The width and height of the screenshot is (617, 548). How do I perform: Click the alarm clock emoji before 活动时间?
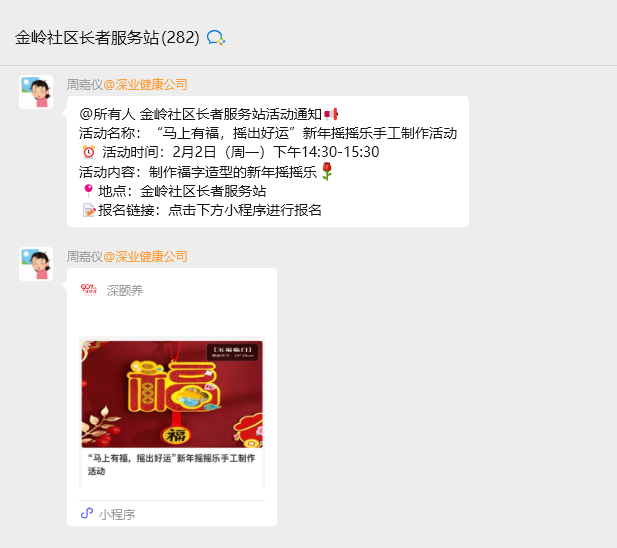(x=89, y=152)
